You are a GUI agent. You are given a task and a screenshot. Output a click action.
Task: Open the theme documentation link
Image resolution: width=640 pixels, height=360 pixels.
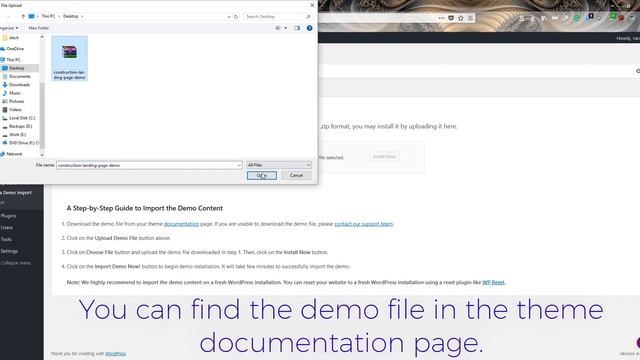(x=182, y=224)
